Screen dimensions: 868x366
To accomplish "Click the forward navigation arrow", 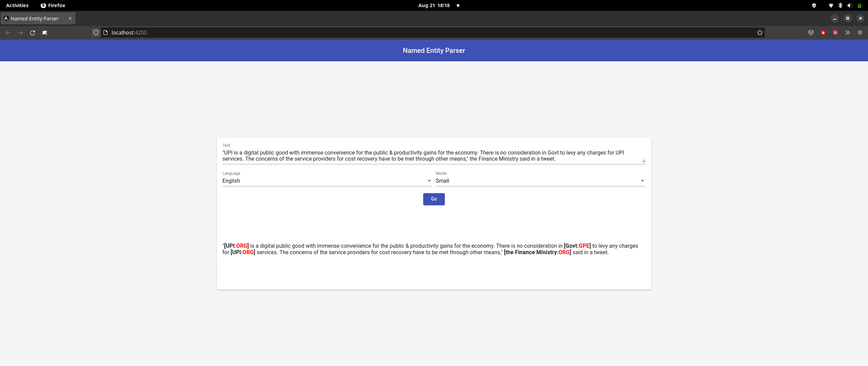I will click(x=20, y=33).
